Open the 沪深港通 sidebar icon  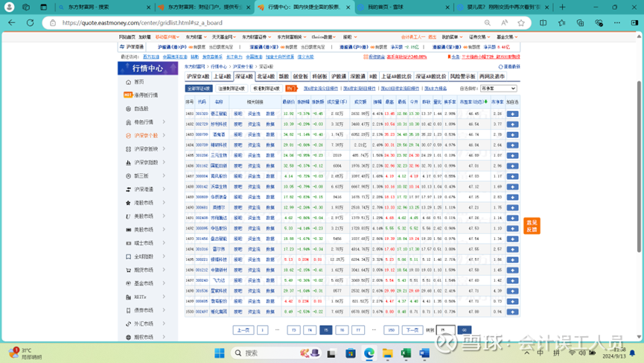click(128, 189)
